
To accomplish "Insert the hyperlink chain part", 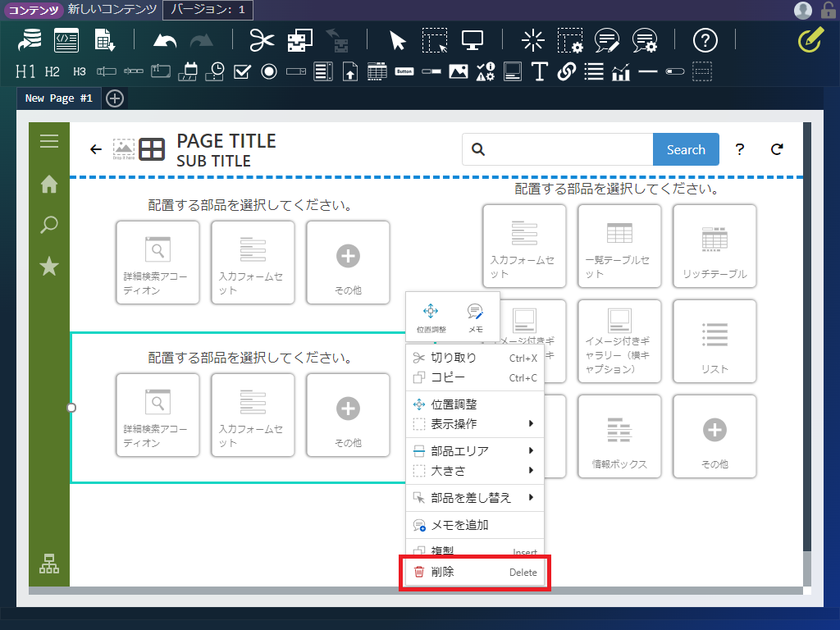I will (567, 71).
